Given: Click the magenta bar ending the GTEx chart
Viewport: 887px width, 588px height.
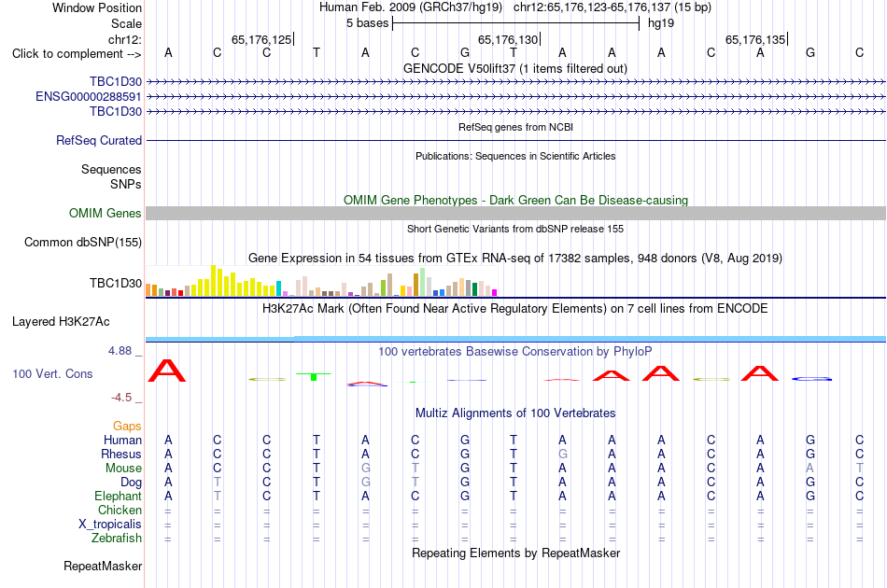Looking at the screenshot, I should [495, 292].
